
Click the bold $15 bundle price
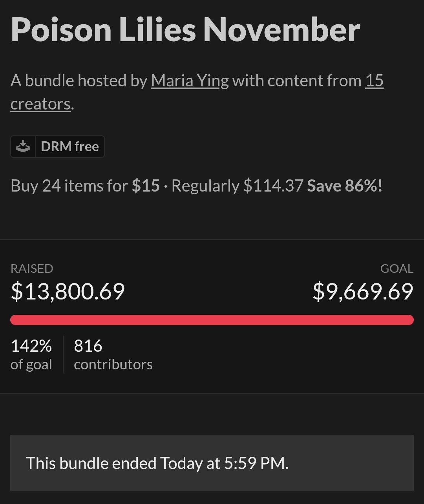pyautogui.click(x=146, y=186)
